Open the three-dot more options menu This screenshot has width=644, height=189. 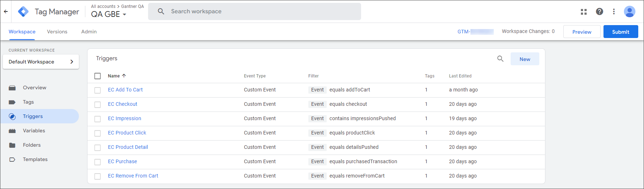pos(614,11)
